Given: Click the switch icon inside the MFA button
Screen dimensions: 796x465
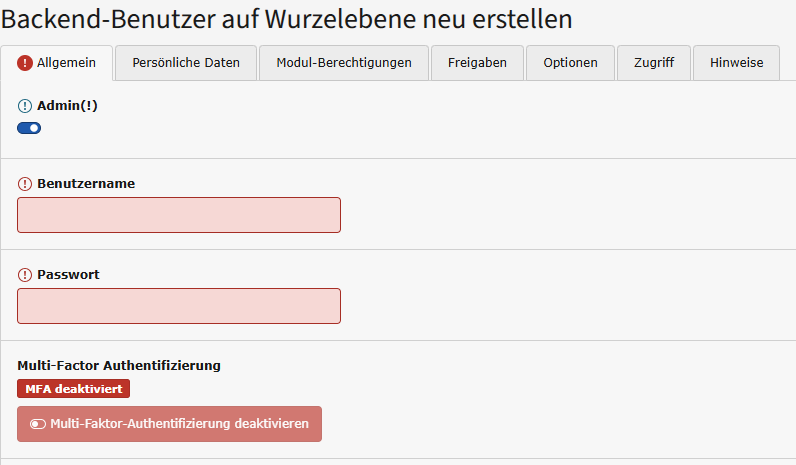Looking at the screenshot, I should (x=38, y=424).
